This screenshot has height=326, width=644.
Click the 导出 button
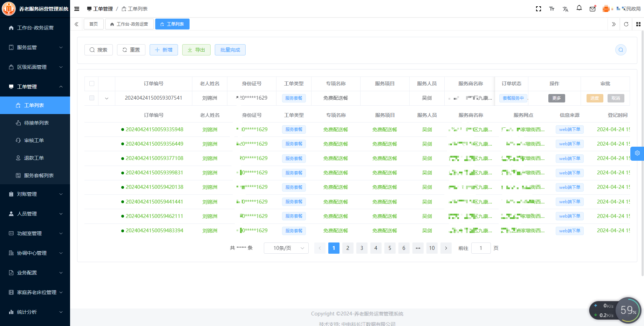coord(196,50)
